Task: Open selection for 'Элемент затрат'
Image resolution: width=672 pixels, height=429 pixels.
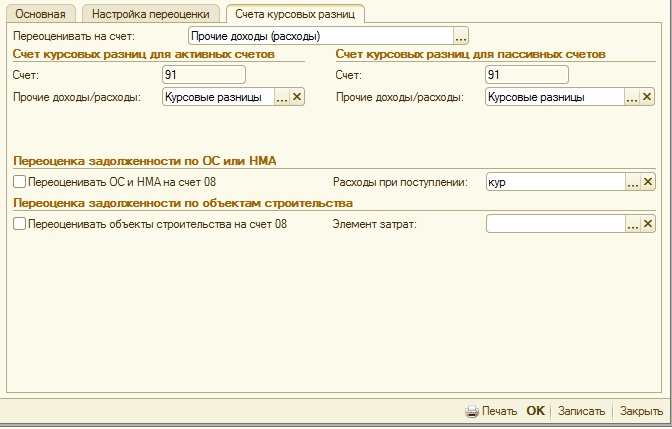Action: [632, 225]
